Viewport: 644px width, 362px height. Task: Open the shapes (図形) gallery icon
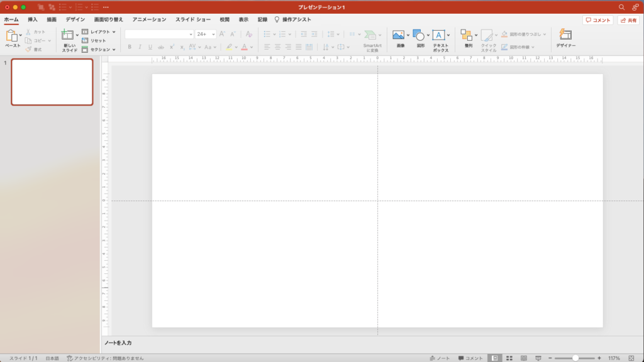point(418,36)
